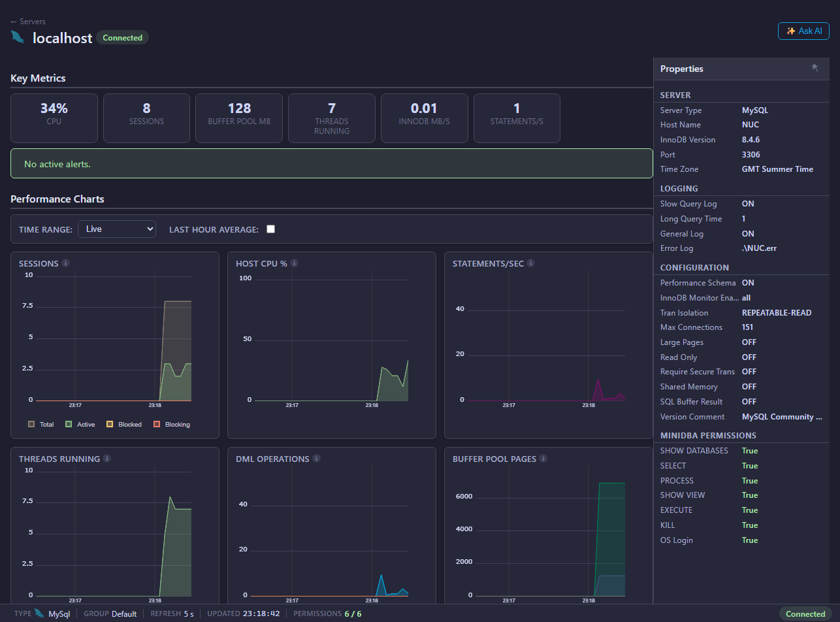Show info for the Threads Running chart
840x622 pixels.
tap(107, 459)
